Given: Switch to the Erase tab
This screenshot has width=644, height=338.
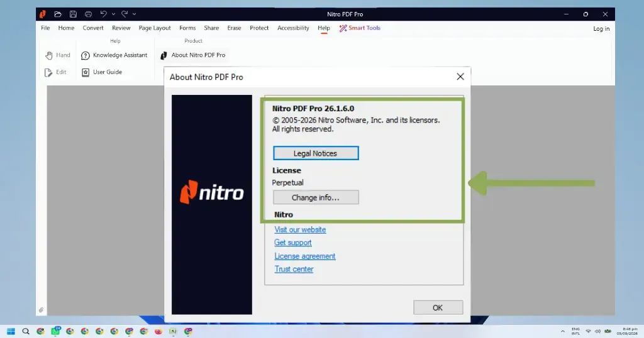Looking at the screenshot, I should [234, 28].
